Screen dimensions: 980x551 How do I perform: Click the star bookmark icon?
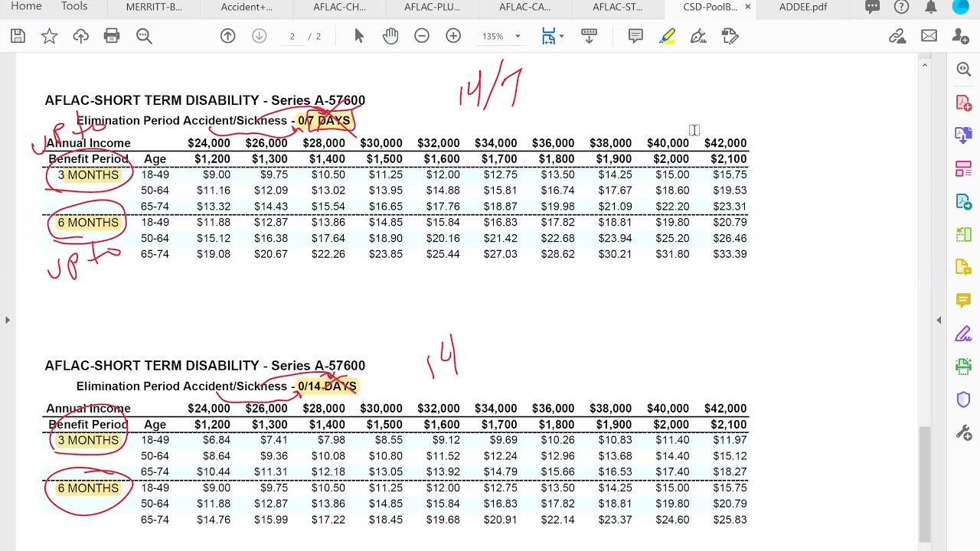pos(49,36)
